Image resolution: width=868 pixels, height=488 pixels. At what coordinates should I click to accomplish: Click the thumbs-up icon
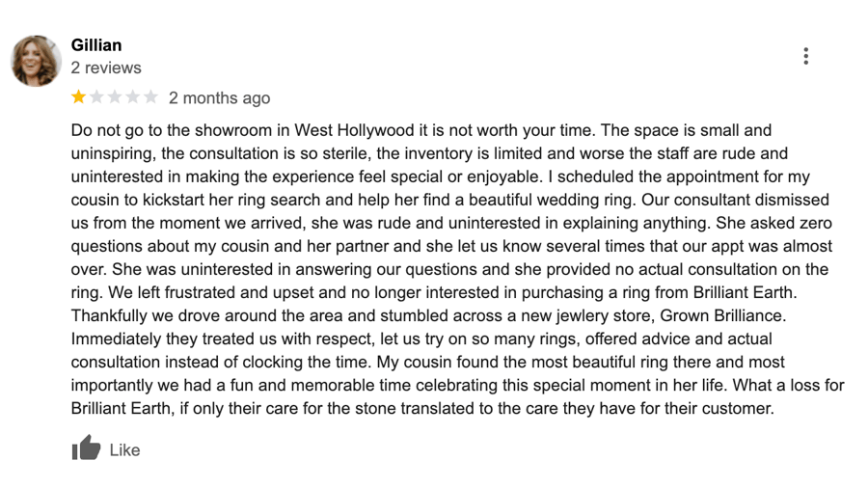pyautogui.click(x=87, y=447)
